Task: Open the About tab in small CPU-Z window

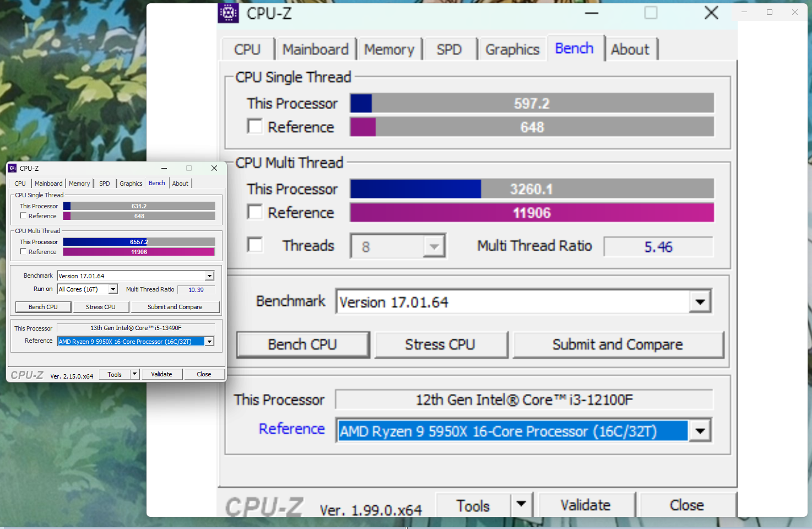Action: [180, 183]
